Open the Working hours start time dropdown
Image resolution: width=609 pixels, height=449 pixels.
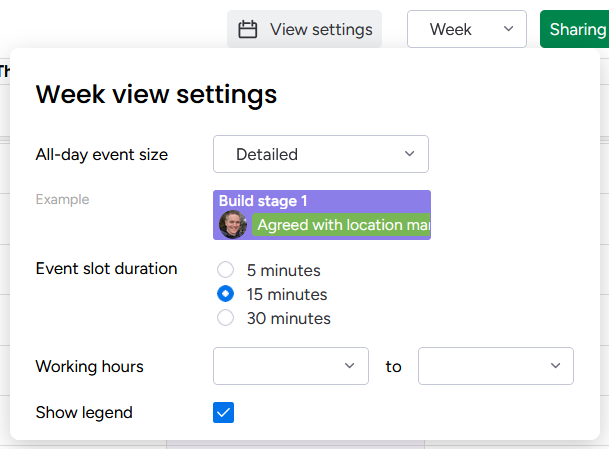coord(291,366)
